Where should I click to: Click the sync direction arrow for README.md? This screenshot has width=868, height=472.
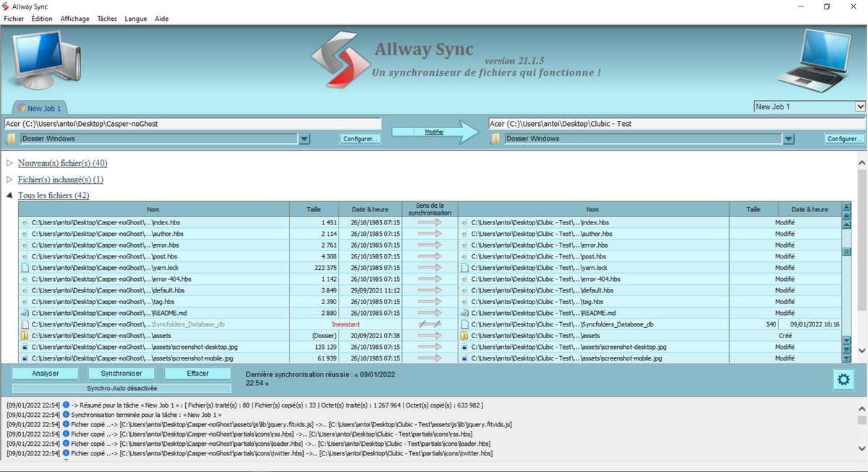(x=430, y=313)
